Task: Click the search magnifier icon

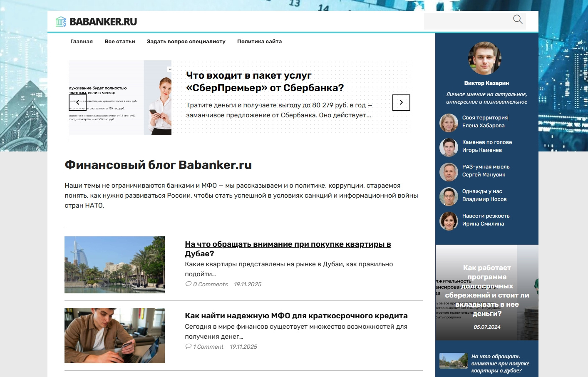Action: coord(518,20)
